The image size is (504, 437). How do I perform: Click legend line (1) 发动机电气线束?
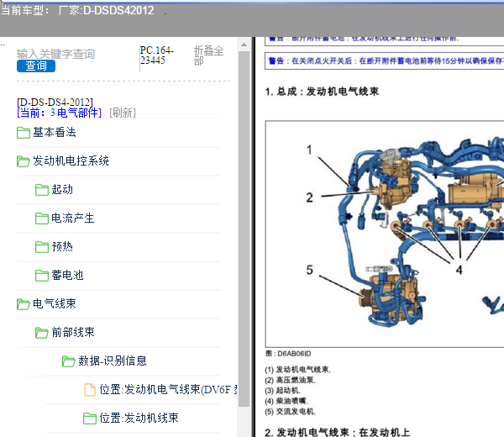[297, 370]
